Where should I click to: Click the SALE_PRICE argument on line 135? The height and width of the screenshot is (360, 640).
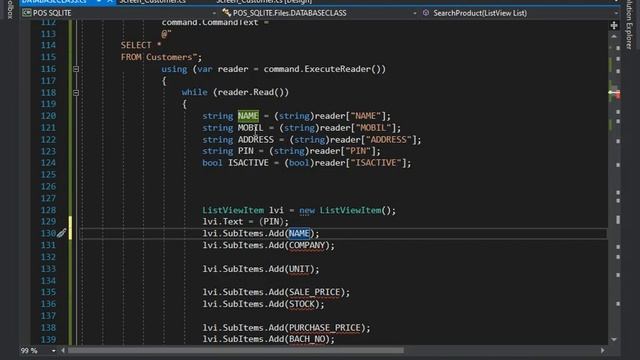(x=314, y=292)
